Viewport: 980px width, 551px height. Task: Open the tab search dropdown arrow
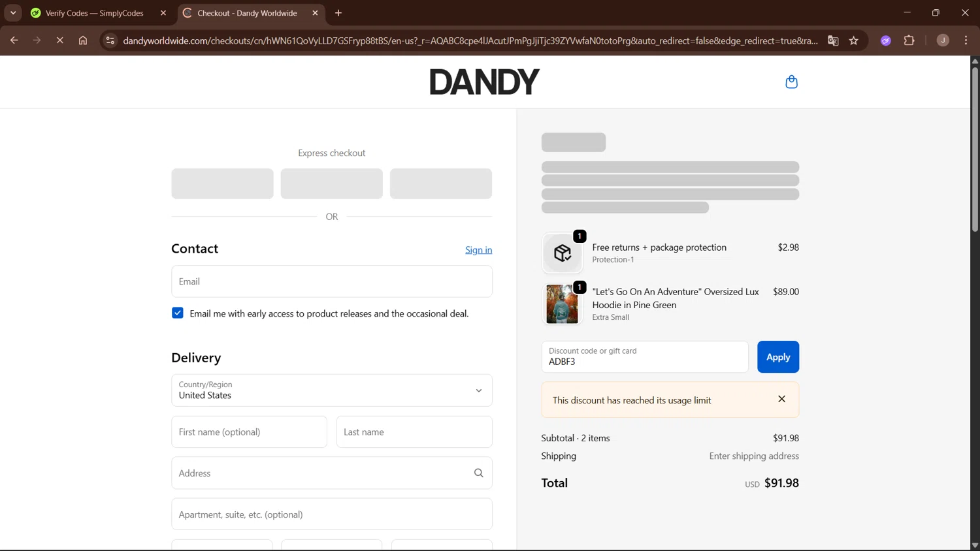point(13,13)
